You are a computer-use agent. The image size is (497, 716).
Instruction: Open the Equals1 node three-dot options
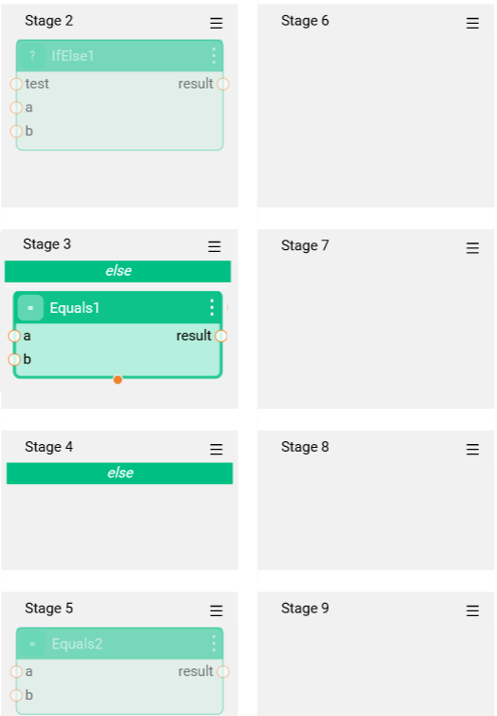[x=212, y=308]
